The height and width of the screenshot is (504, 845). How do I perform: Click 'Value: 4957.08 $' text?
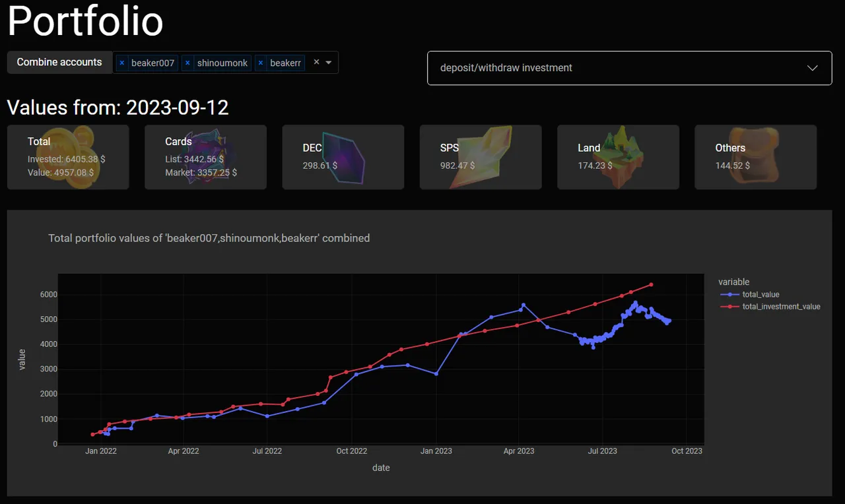coord(60,172)
